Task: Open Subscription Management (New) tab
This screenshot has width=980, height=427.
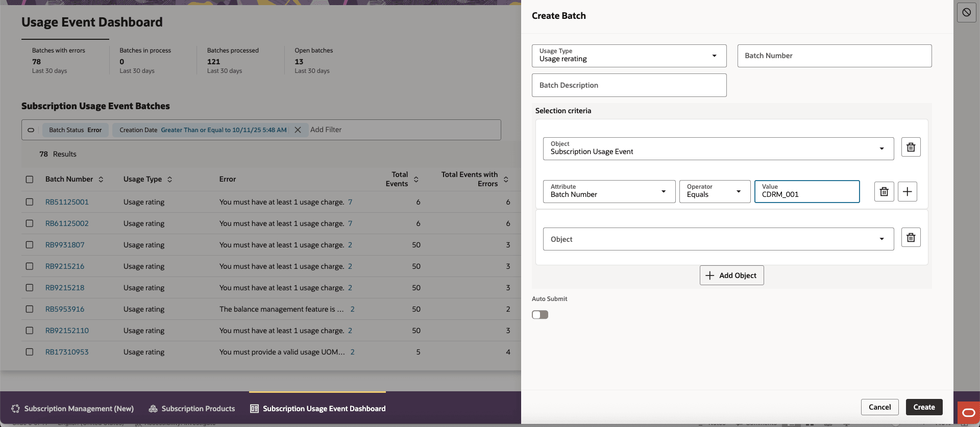Action: click(72, 409)
